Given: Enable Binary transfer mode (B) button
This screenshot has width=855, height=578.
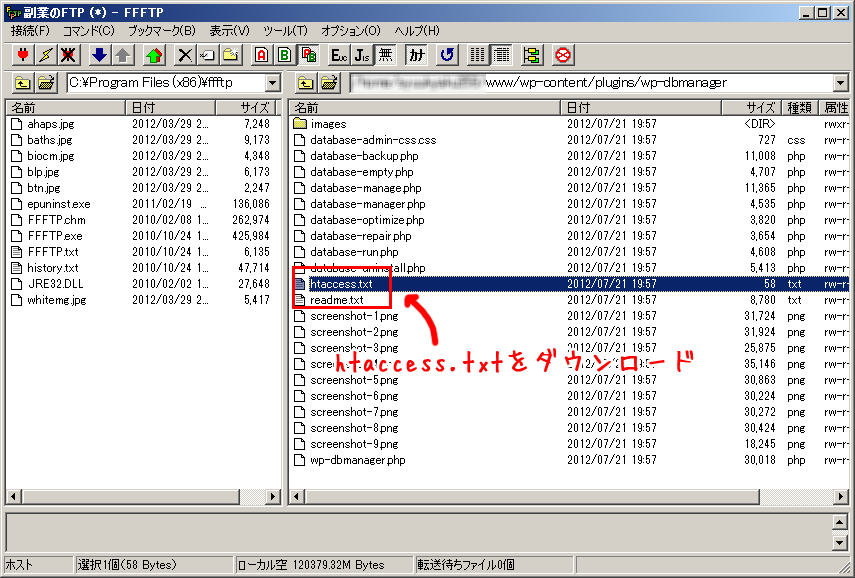Looking at the screenshot, I should tap(285, 55).
